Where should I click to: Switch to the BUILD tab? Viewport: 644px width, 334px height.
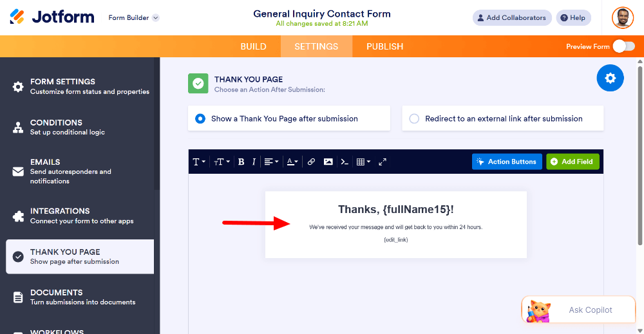[x=253, y=46]
